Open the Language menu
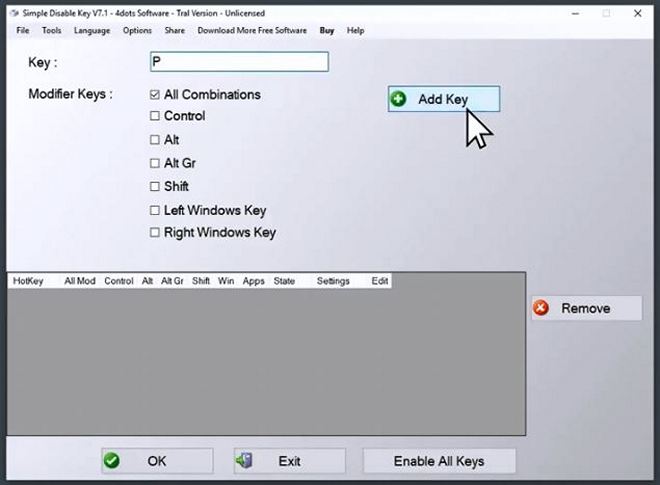Viewport: 660px width, 485px height. tap(92, 30)
